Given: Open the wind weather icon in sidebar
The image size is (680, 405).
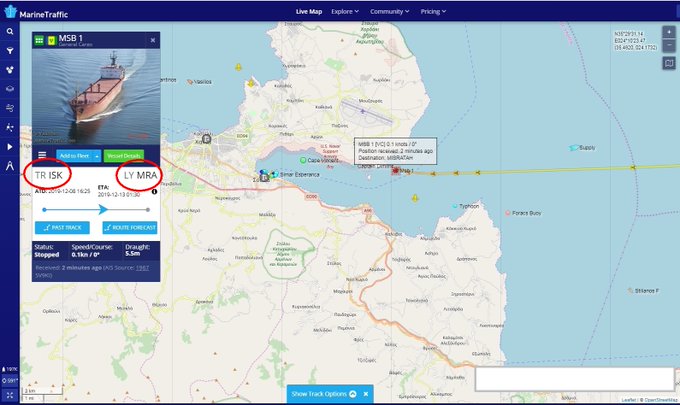Looking at the screenshot, I should 10,108.
